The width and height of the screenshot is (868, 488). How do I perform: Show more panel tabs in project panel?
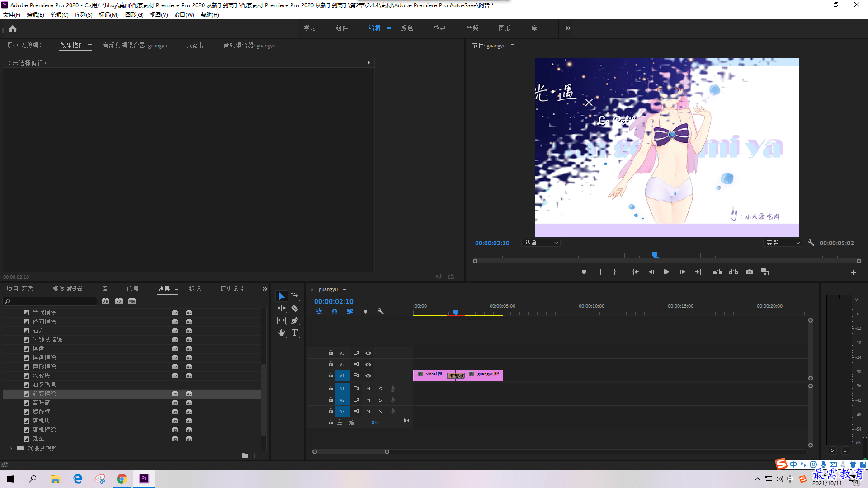point(265,289)
